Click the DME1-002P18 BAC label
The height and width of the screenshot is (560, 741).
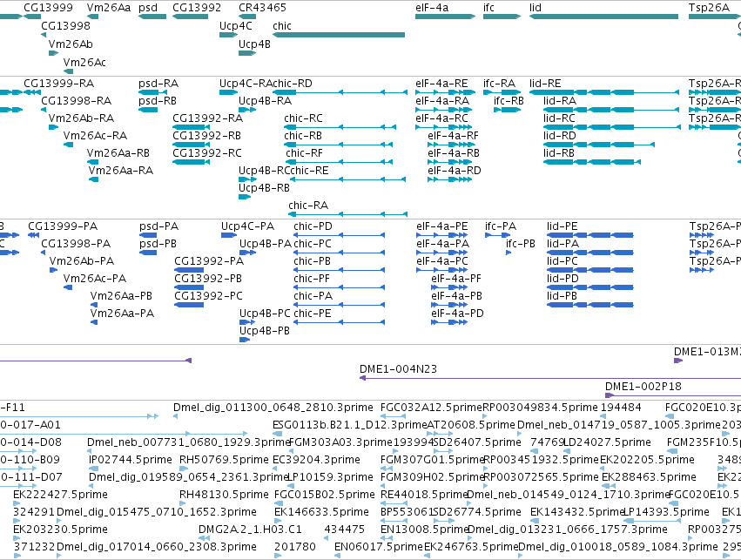pos(643,387)
